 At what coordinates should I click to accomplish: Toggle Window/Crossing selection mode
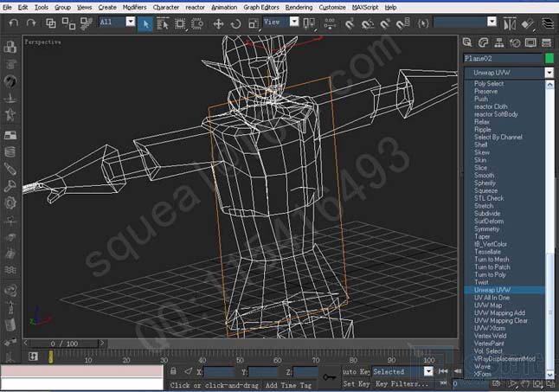[x=197, y=24]
